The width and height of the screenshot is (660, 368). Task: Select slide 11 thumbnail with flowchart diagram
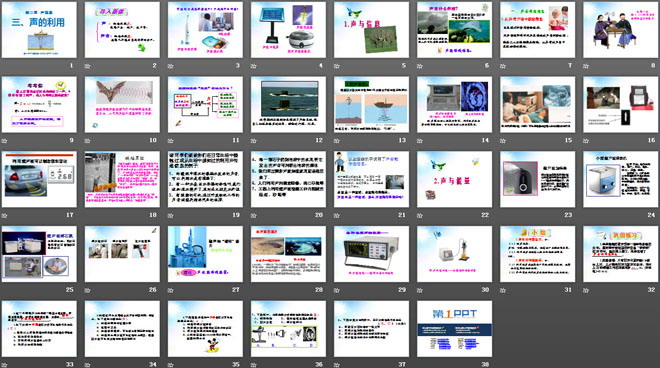coord(205,104)
